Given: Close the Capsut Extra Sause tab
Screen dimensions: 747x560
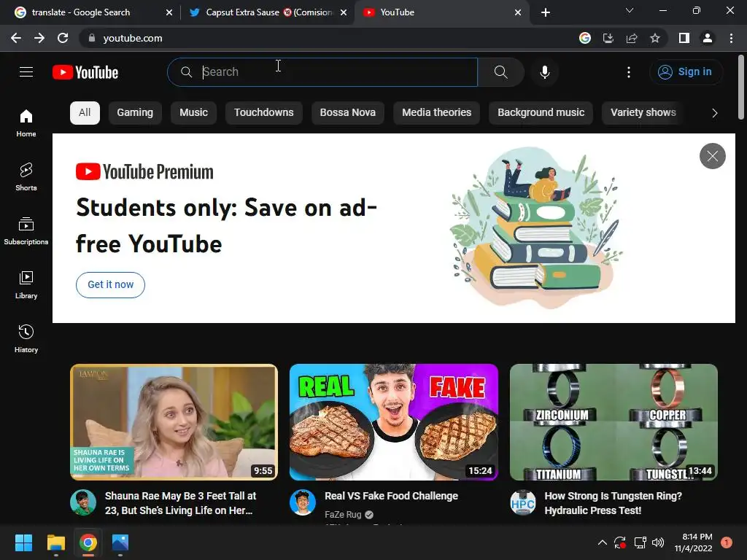Looking at the screenshot, I should (x=344, y=12).
